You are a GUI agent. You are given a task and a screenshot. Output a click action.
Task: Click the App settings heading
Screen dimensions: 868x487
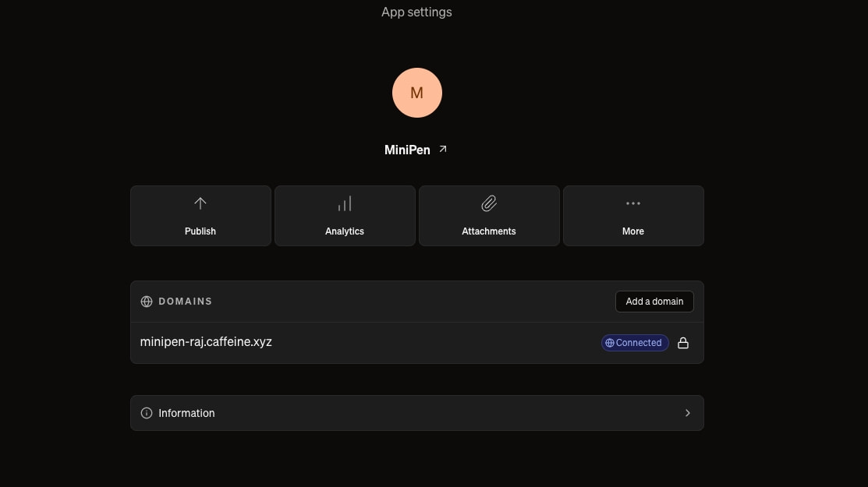416,12
